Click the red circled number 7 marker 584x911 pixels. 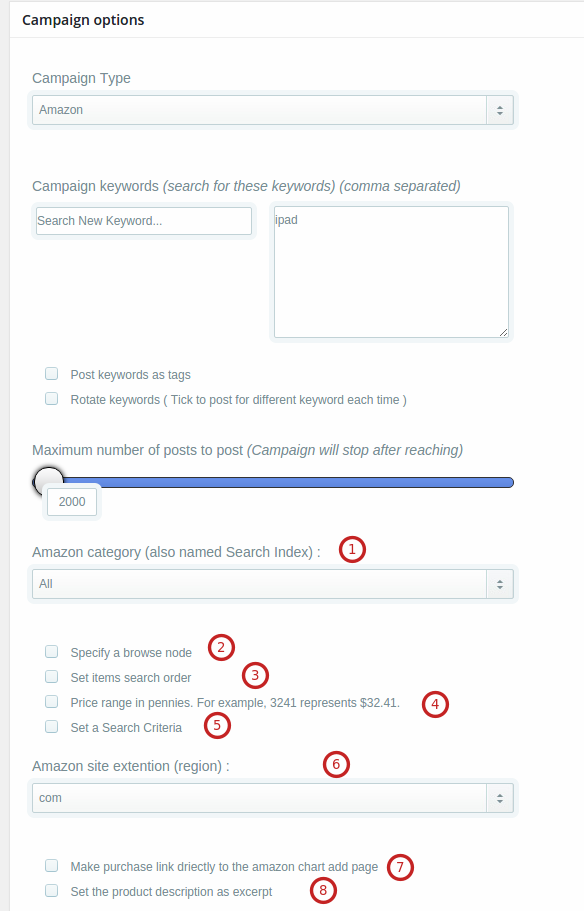coord(400,867)
